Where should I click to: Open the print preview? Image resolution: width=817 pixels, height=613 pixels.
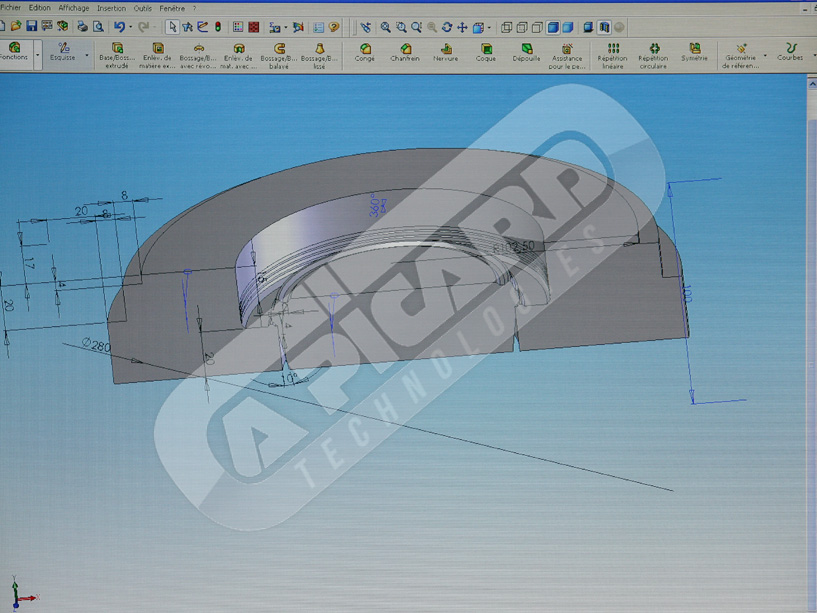point(98,27)
